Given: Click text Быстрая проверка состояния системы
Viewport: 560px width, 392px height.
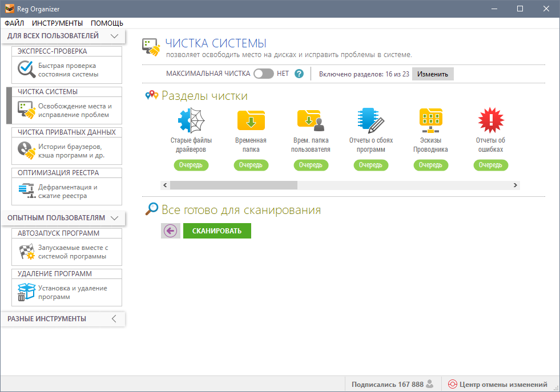Looking at the screenshot, I should point(68,70).
